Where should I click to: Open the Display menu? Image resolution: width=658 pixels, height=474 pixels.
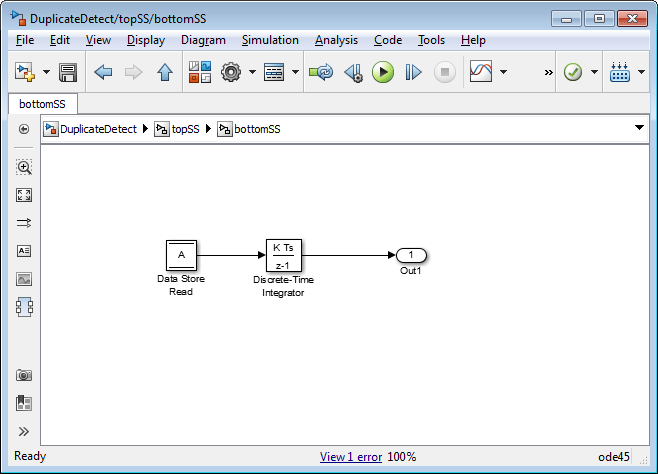tap(146, 40)
